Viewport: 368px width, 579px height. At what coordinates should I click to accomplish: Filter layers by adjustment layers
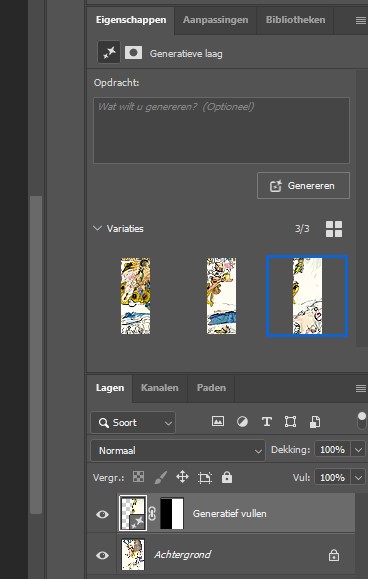click(242, 421)
